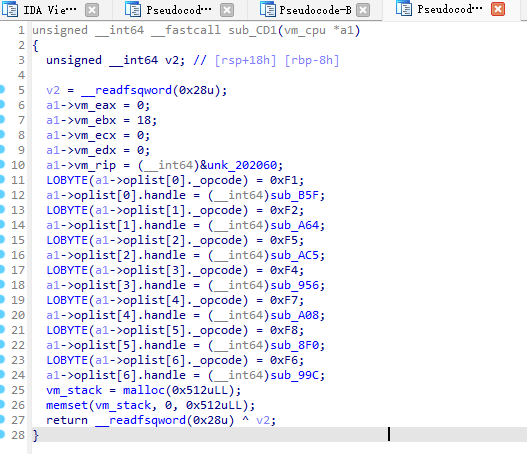This screenshot has height=454, width=527.
Task: Click the malloc call on line 25
Action: [x=144, y=390]
